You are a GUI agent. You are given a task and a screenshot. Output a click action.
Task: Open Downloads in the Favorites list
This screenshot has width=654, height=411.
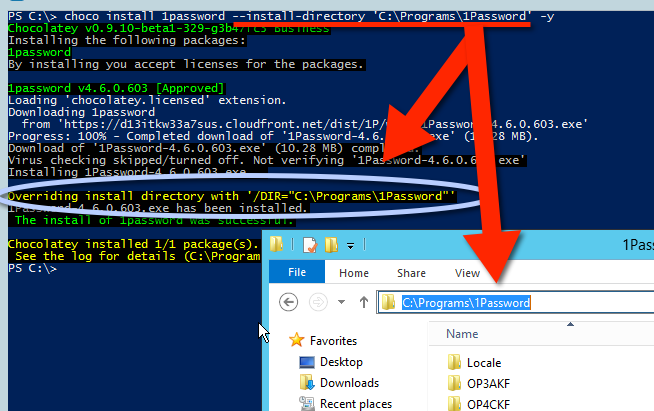(x=349, y=383)
